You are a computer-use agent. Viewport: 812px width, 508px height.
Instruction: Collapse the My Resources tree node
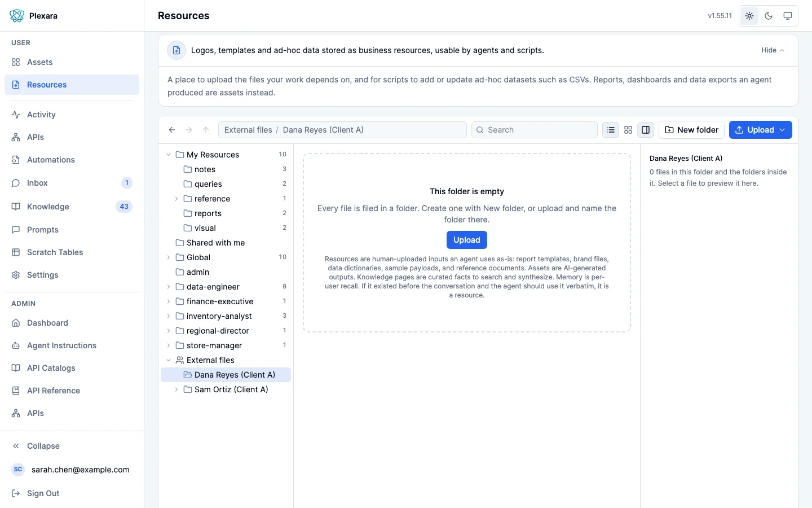[169, 155]
